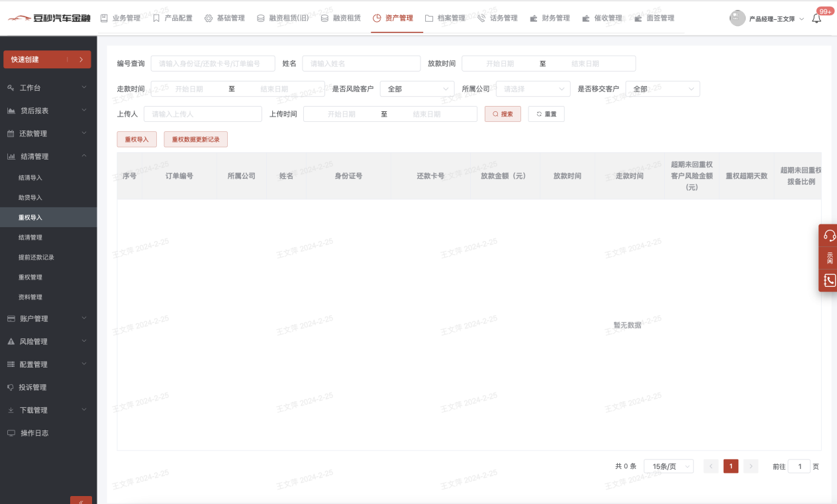This screenshot has width=837, height=504.
Task: Click the 投诉管理 icon in sidebar
Action: [11, 387]
